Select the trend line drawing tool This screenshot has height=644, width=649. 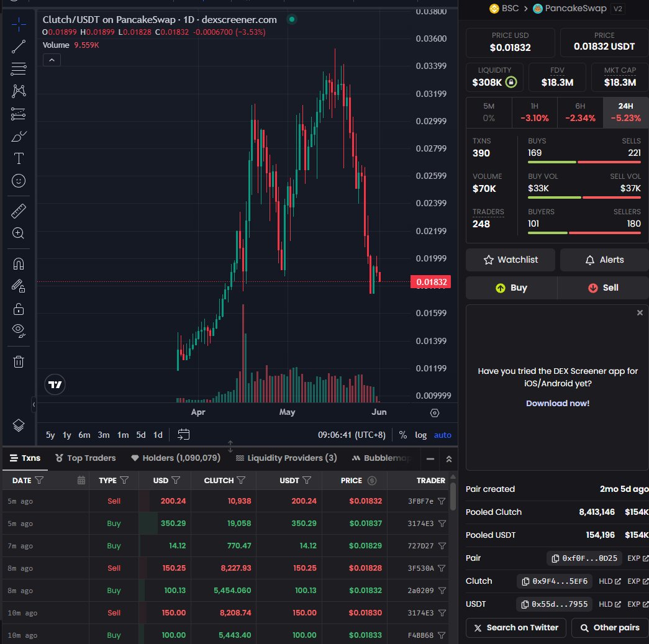click(19, 47)
